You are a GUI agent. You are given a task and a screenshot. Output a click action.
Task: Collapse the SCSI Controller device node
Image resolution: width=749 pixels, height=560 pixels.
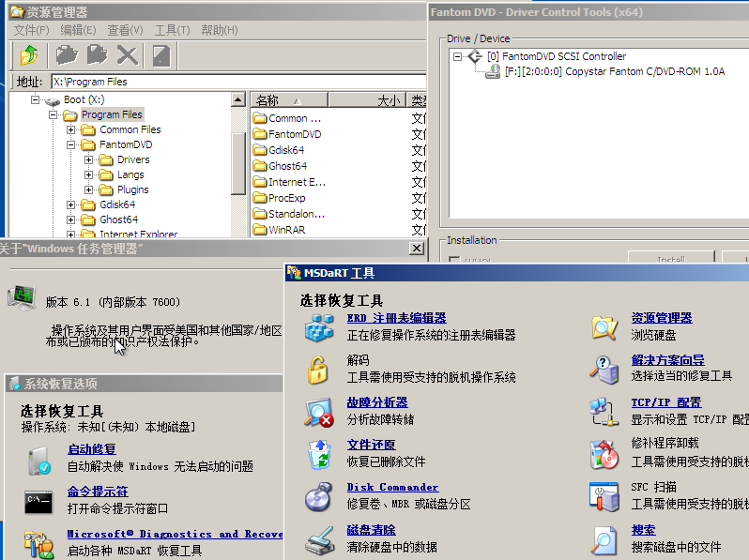click(x=457, y=56)
